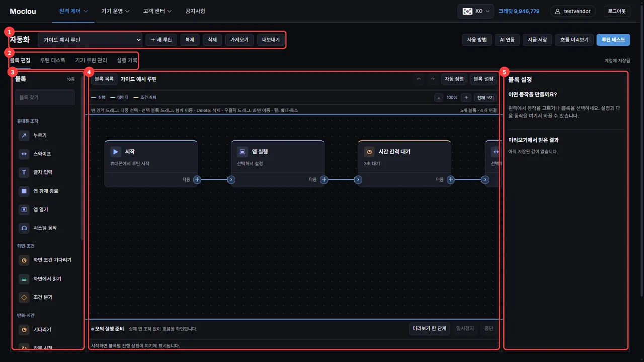The height and width of the screenshot is (362, 644).
Task: Click the 기다리기 timer block icon
Action: [24, 330]
